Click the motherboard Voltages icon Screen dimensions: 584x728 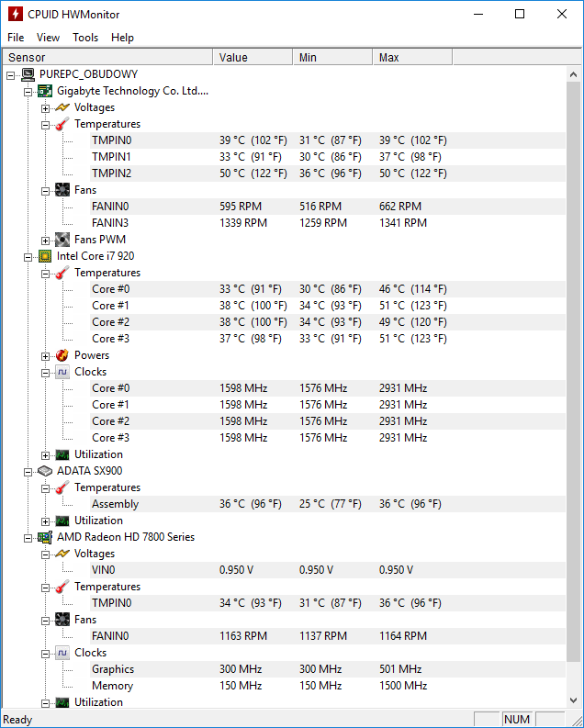62,107
